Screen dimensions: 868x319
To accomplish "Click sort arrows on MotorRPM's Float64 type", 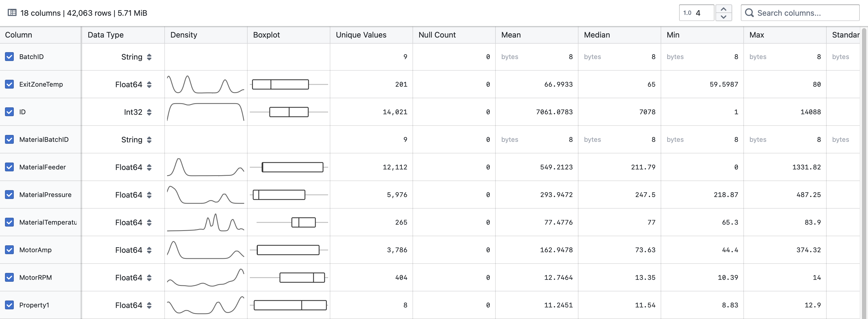I will (149, 277).
